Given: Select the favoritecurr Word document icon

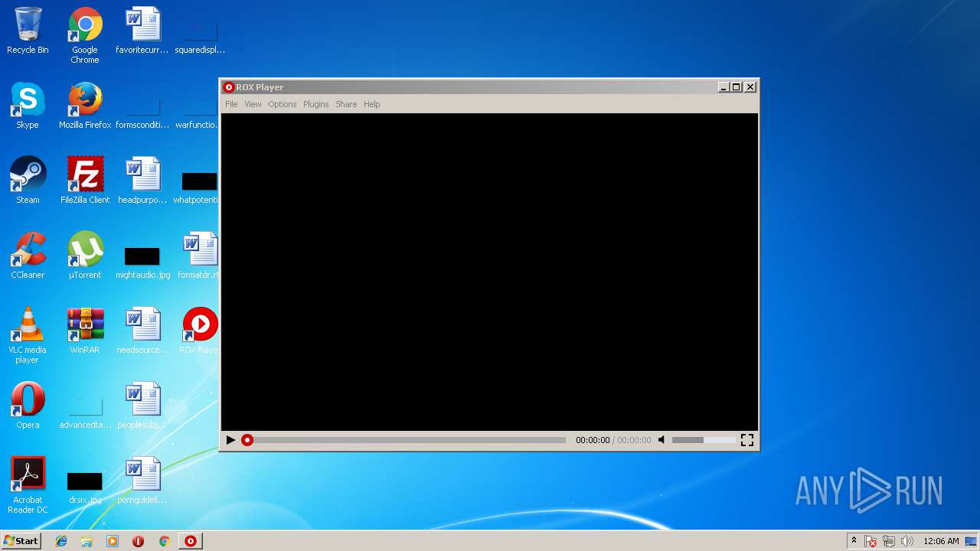Looking at the screenshot, I should 142,31.
